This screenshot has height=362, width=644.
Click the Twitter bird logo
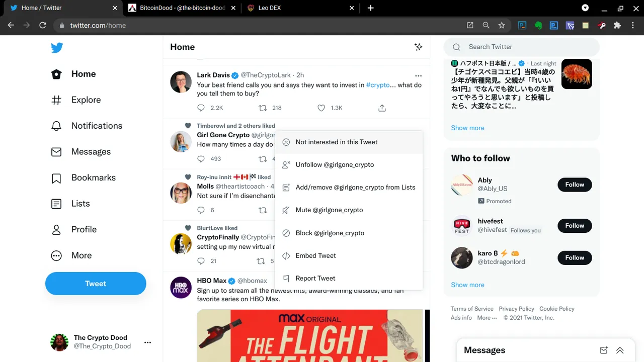(57, 48)
